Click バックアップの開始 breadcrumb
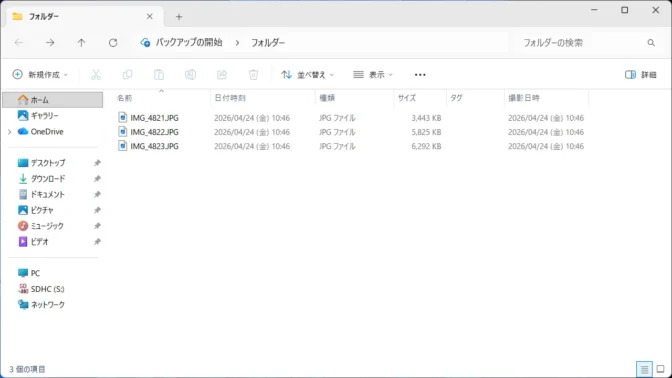Image resolution: width=672 pixels, height=378 pixels. tap(189, 42)
